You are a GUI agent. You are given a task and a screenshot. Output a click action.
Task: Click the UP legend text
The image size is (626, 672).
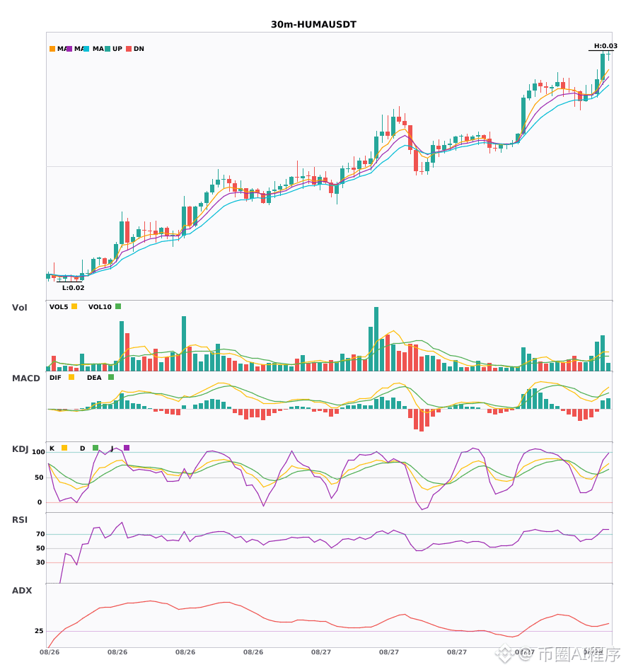pyautogui.click(x=117, y=49)
